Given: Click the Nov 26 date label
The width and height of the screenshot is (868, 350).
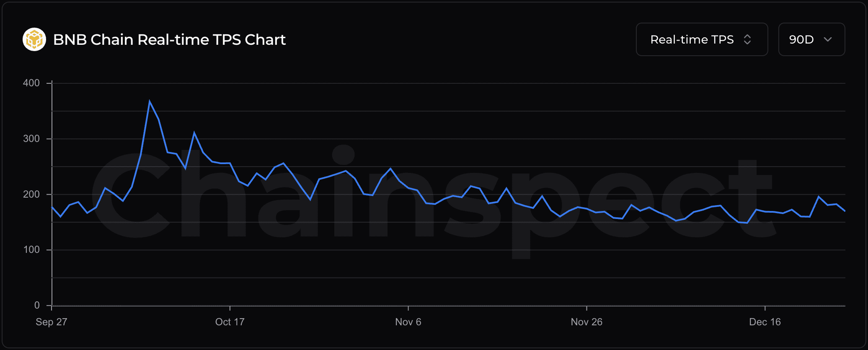Looking at the screenshot, I should [x=586, y=322].
